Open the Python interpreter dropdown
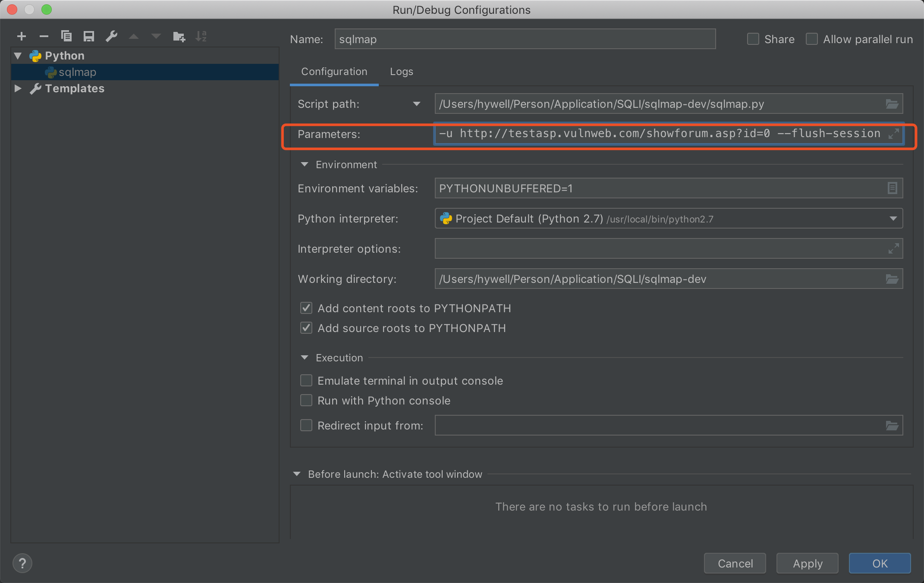Viewport: 924px width, 583px height. point(893,219)
